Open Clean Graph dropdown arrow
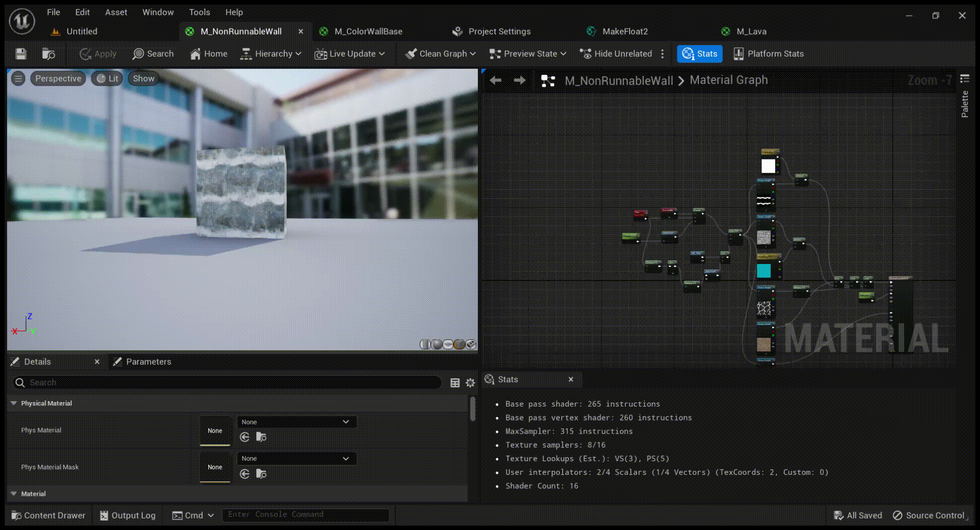Viewport: 980px width, 530px height. coord(473,54)
